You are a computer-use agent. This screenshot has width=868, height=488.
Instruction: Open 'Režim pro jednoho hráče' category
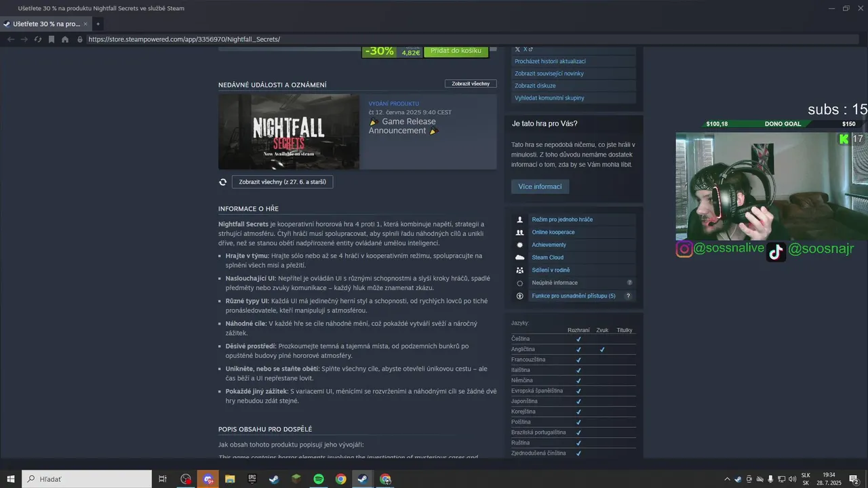[x=562, y=220]
